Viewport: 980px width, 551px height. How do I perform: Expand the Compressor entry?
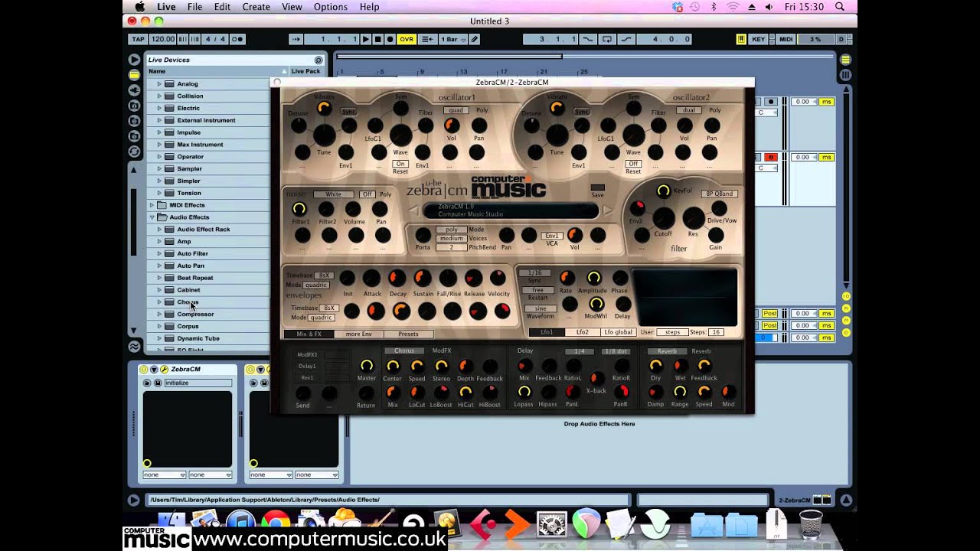[x=160, y=314]
